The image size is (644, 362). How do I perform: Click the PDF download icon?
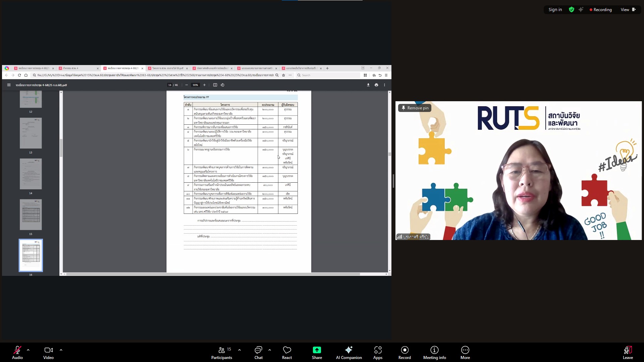coord(368,85)
